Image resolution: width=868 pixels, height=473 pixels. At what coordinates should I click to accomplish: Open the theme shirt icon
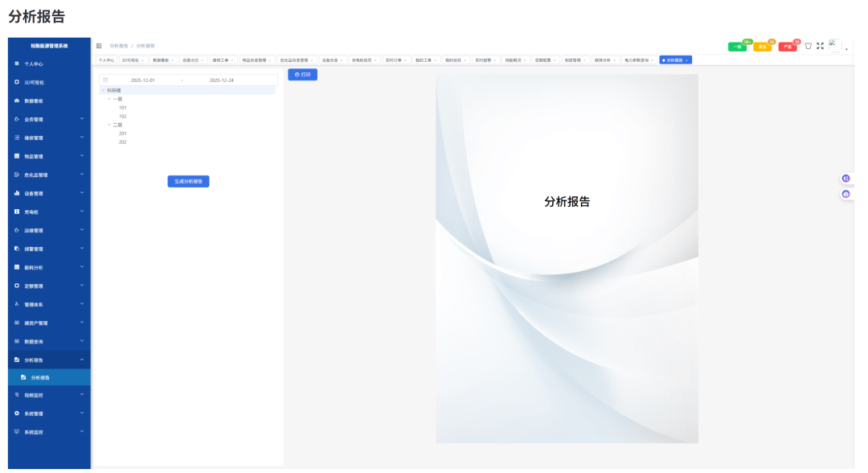[x=809, y=47]
